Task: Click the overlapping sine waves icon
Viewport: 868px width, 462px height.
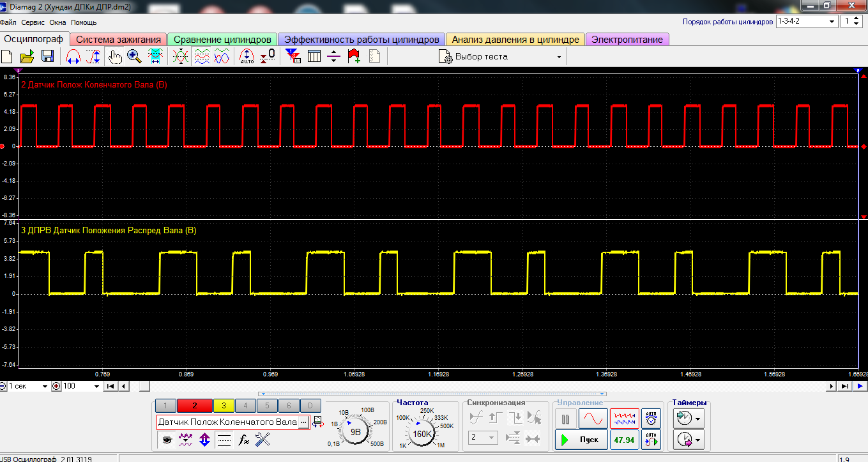Action: tap(222, 56)
